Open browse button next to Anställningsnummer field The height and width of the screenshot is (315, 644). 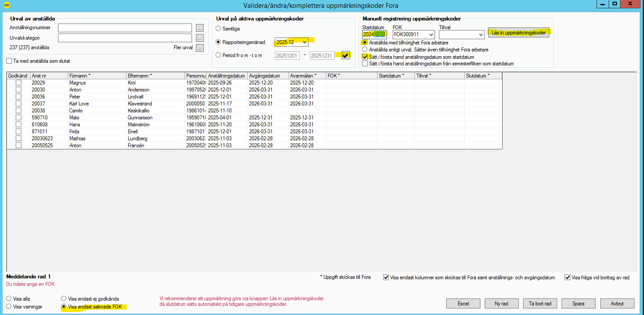200,28
